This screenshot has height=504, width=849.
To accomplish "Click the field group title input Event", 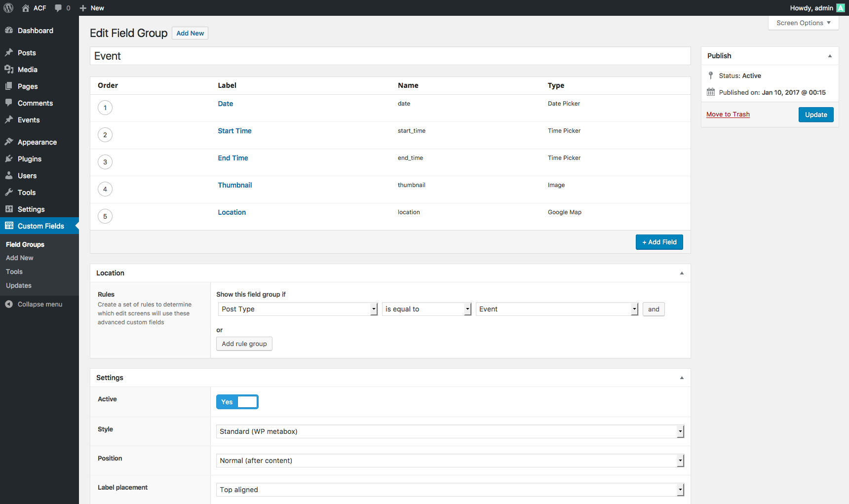I will pos(390,56).
